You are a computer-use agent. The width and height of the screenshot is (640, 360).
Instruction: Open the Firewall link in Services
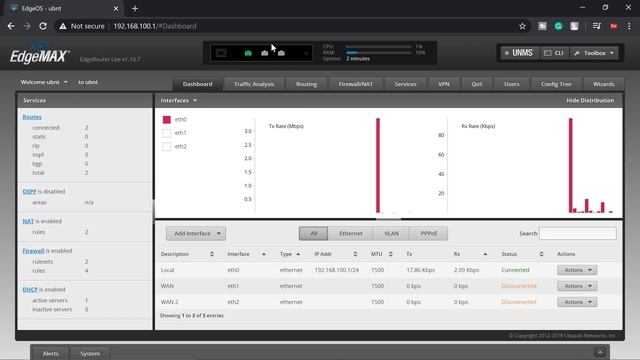click(33, 251)
